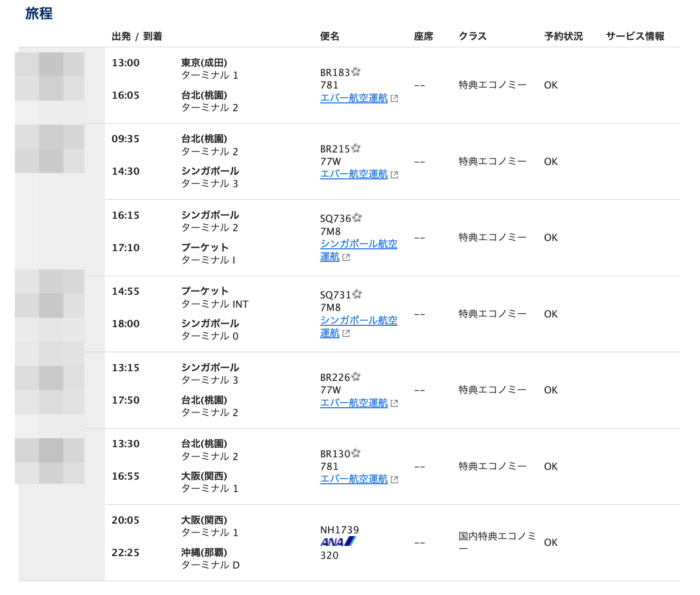This screenshot has width=700, height=595.
Task: Click the Star Alliance icon next to SQ731
Action: pyautogui.click(x=357, y=294)
